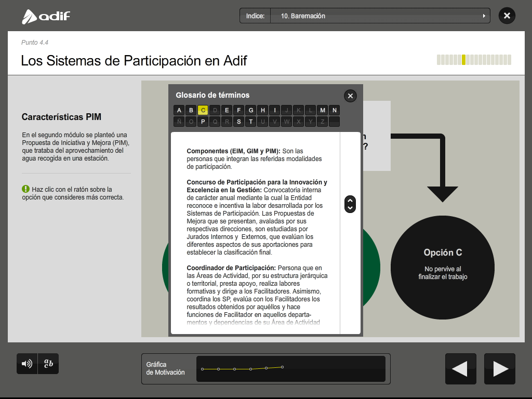Click the highlighted yellow progress segment
Image resolution: width=532 pixels, height=399 pixels.
click(x=463, y=60)
